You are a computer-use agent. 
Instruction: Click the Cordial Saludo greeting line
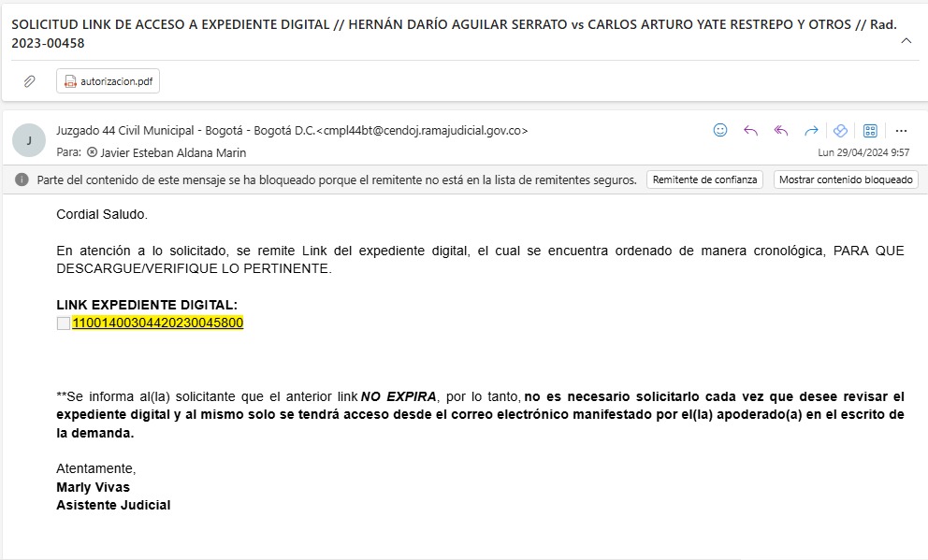pos(102,215)
